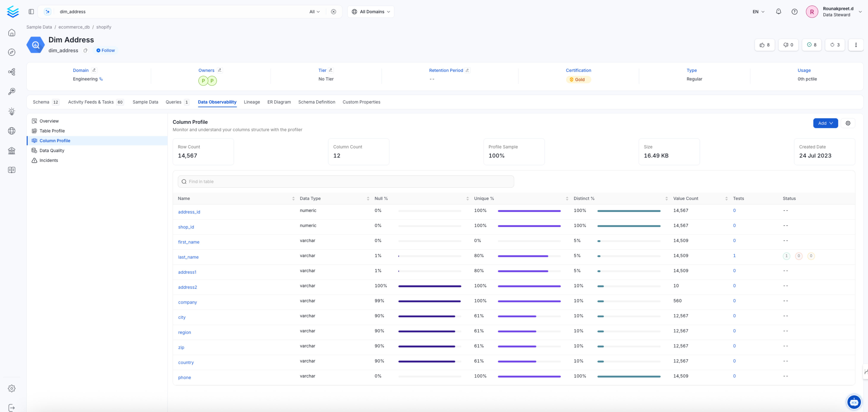The width and height of the screenshot is (868, 412).
Task: Open the Domains globe icon in the sidebar
Action: pos(11,131)
